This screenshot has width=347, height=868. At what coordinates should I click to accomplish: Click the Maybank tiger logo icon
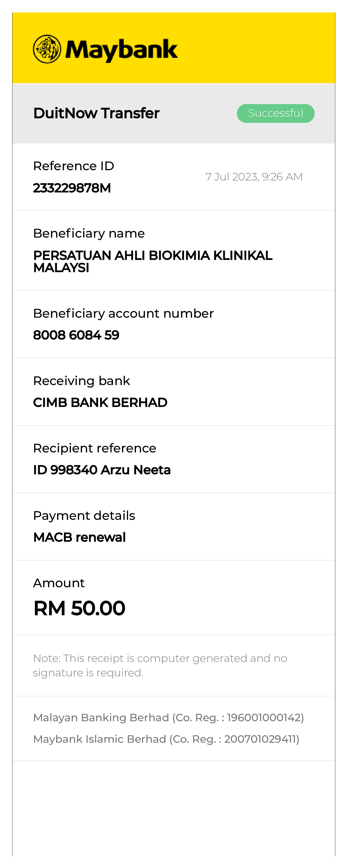47,49
